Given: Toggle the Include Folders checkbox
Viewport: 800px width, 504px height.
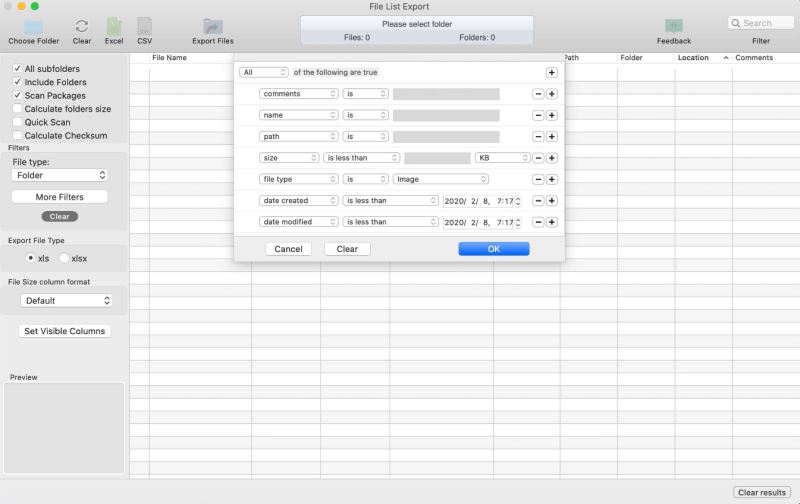Looking at the screenshot, I should pos(17,82).
